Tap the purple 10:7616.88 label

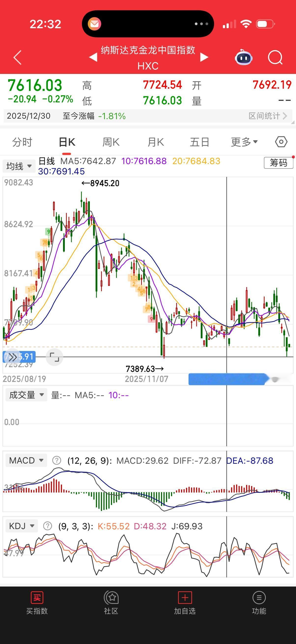click(144, 161)
